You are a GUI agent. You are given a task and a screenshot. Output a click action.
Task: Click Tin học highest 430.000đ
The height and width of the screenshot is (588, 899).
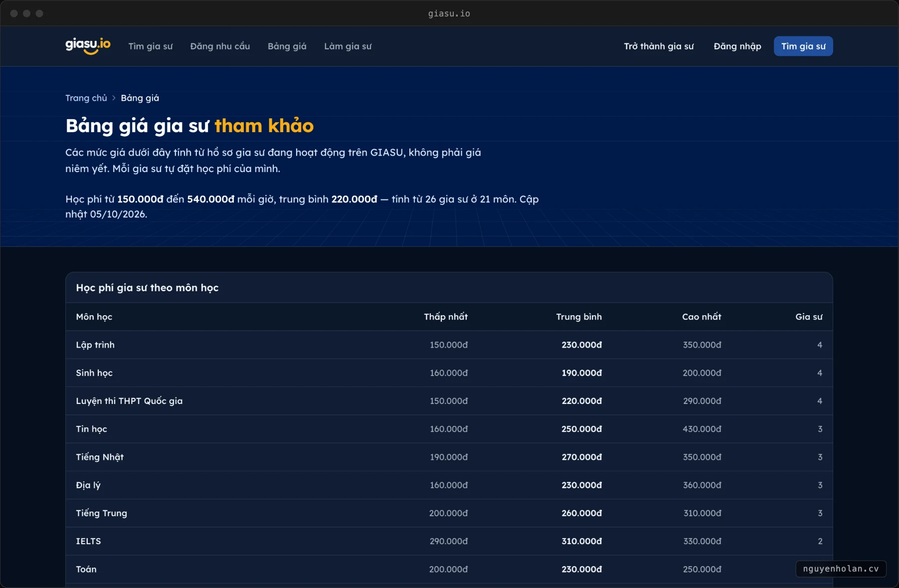702,429
